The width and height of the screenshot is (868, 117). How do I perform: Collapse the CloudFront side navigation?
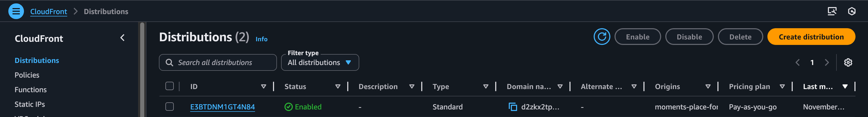[122, 38]
